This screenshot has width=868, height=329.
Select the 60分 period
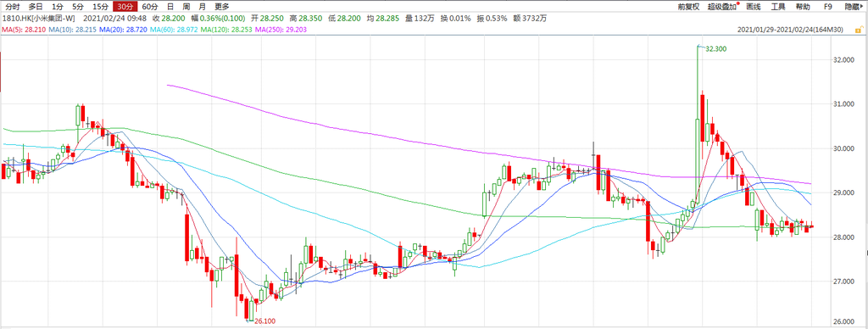coord(149,7)
